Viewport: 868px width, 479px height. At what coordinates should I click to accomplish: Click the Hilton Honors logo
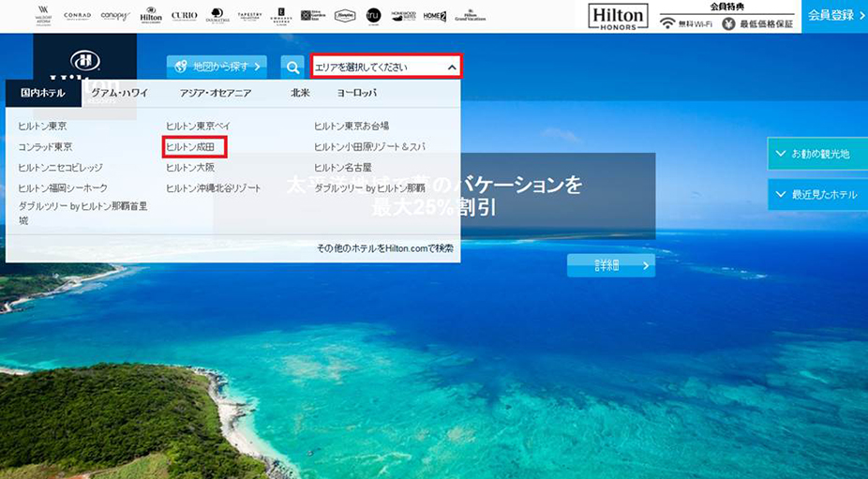click(618, 17)
